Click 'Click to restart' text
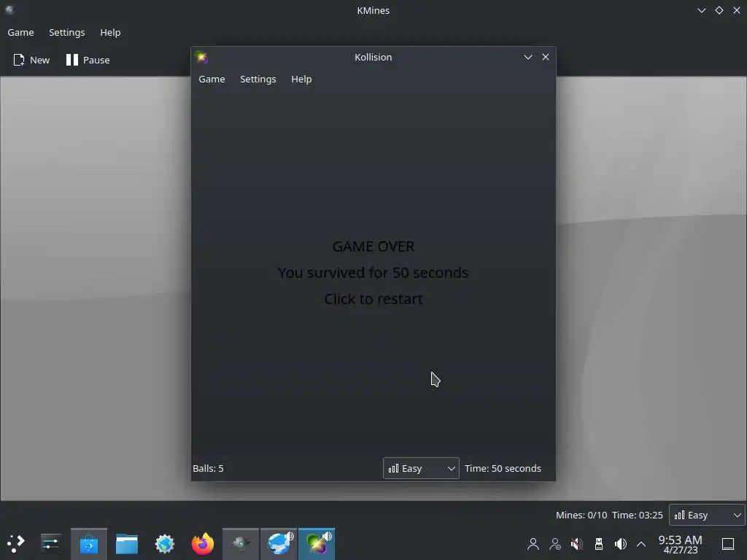This screenshot has width=747, height=560. click(x=373, y=299)
